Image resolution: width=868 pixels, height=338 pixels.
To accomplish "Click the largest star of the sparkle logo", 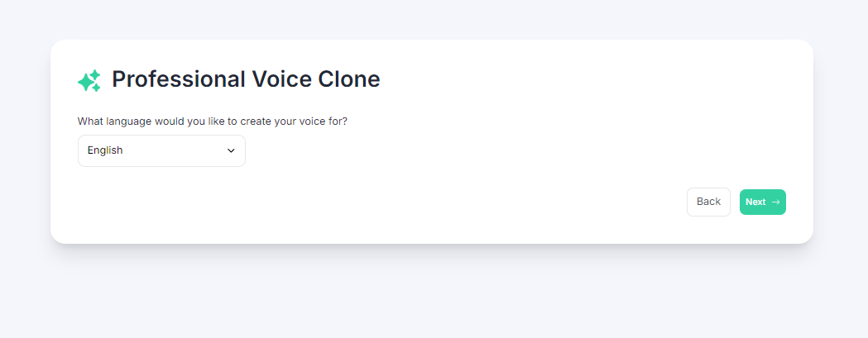I will (86, 83).
